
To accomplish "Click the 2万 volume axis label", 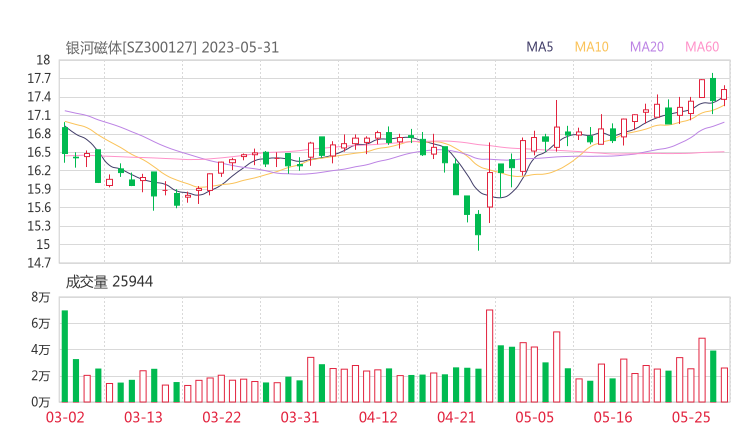I will point(41,376).
